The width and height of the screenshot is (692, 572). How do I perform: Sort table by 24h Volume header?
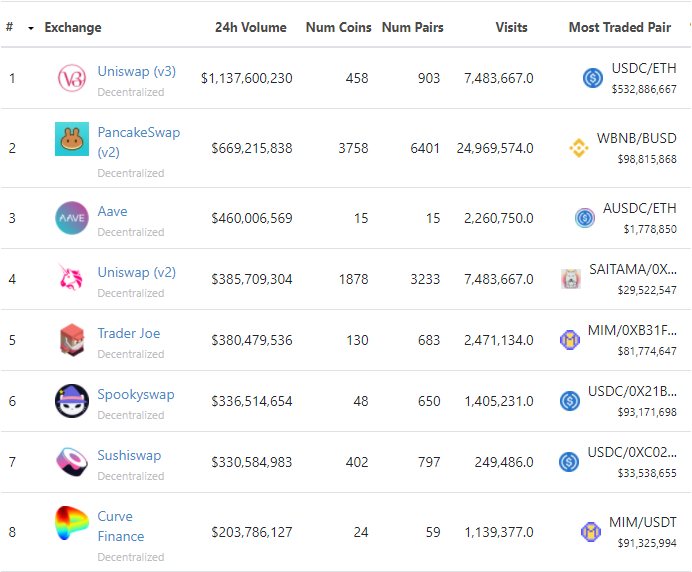coord(251,28)
